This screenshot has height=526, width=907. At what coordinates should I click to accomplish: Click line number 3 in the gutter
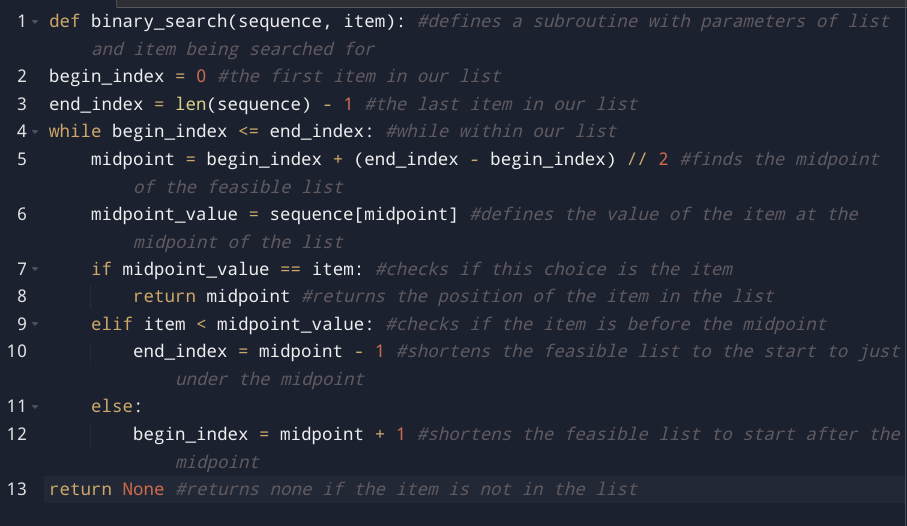point(22,104)
